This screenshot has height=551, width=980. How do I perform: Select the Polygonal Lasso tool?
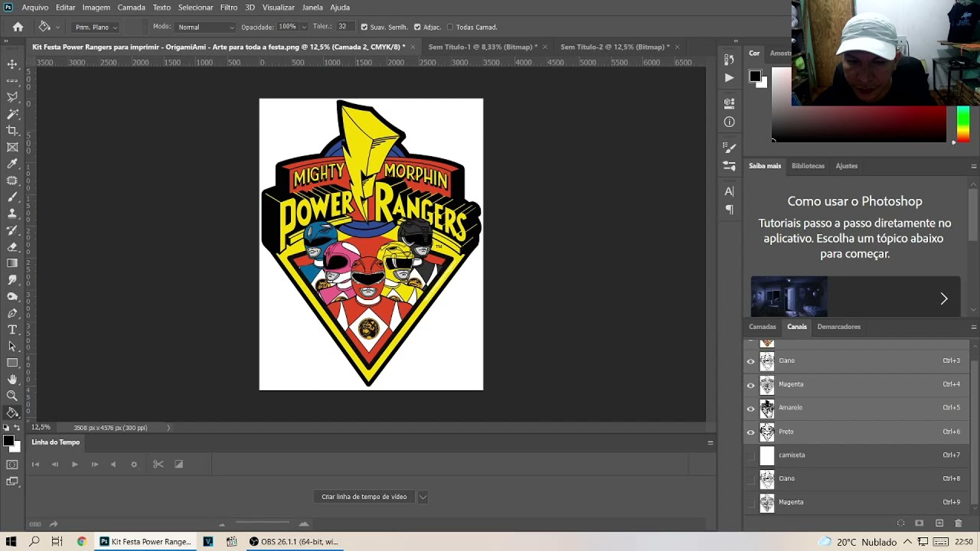[12, 97]
